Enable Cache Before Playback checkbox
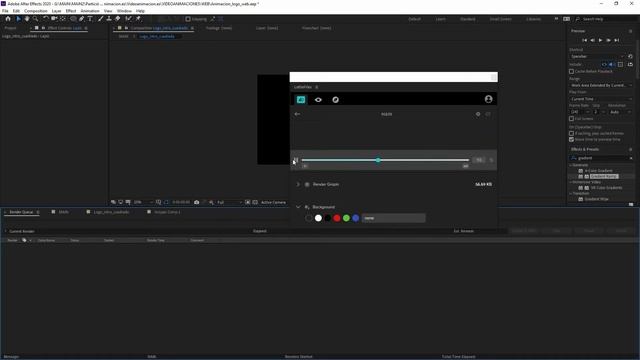The image size is (640, 360). click(571, 71)
